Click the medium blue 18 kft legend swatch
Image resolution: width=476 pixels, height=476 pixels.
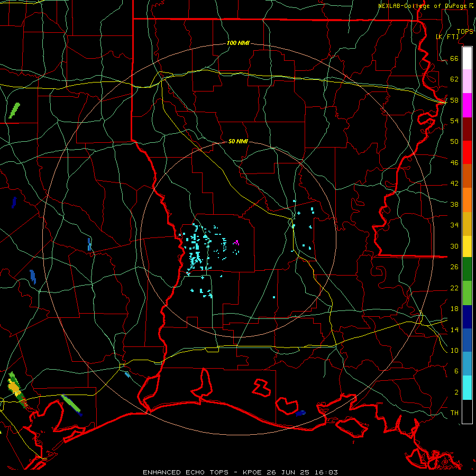[467, 340]
